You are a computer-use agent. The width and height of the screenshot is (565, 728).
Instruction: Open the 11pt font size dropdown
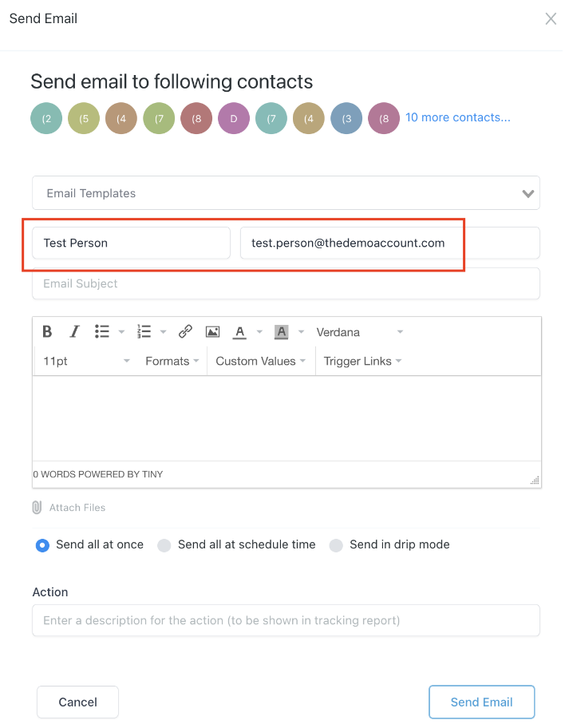coord(86,362)
